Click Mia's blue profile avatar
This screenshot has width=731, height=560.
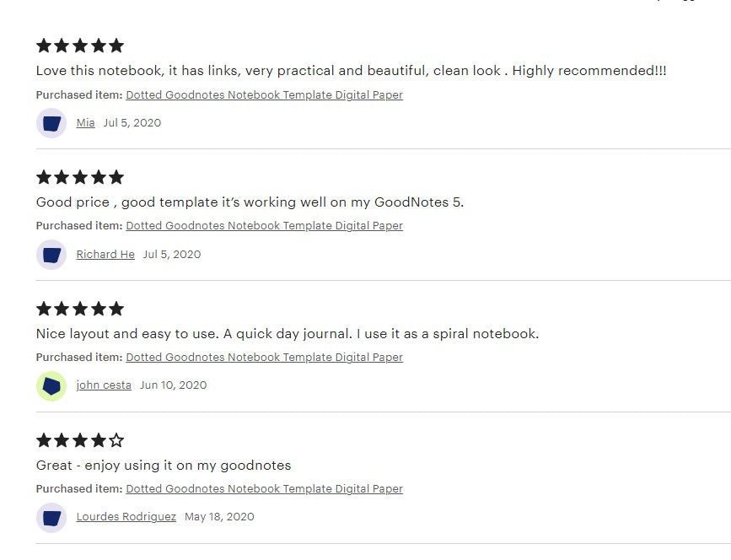click(x=51, y=122)
